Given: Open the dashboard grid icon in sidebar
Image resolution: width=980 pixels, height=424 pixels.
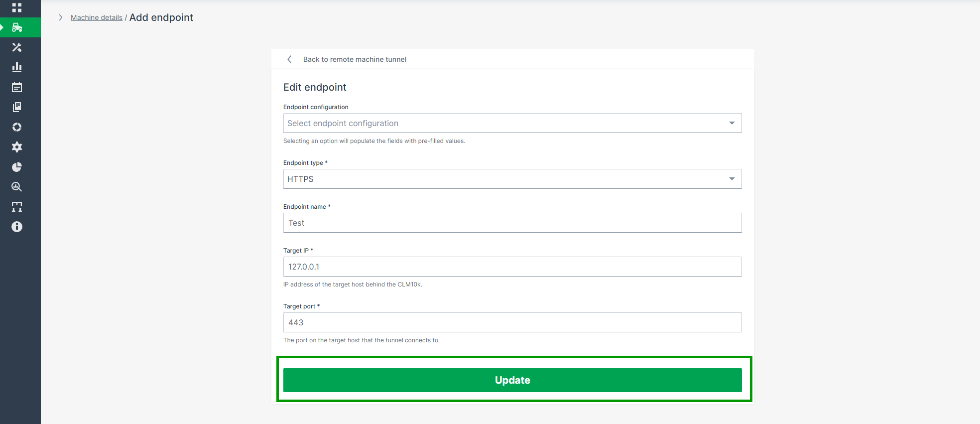Looking at the screenshot, I should pos(17,7).
